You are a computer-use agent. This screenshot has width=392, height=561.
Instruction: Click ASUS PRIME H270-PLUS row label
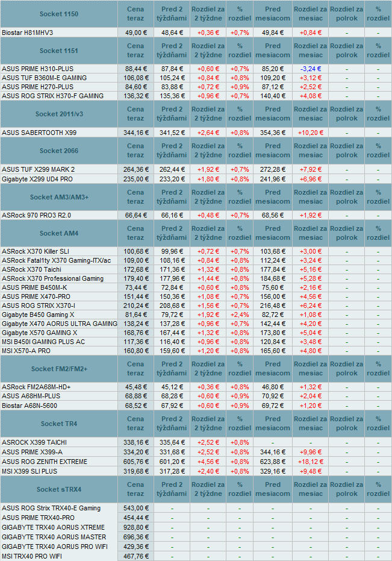(37, 87)
